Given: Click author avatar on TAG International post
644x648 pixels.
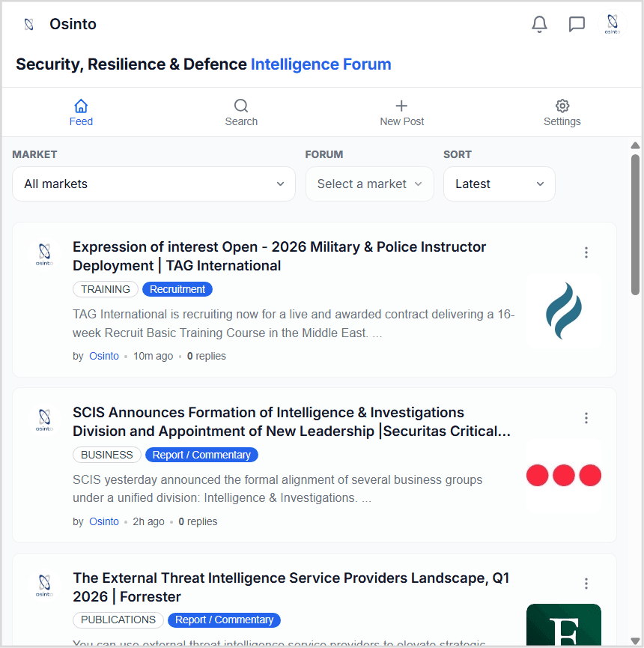Looking at the screenshot, I should pyautogui.click(x=44, y=254).
